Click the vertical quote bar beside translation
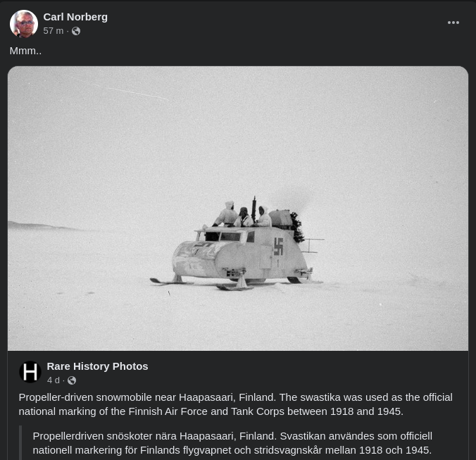 tap(20, 442)
